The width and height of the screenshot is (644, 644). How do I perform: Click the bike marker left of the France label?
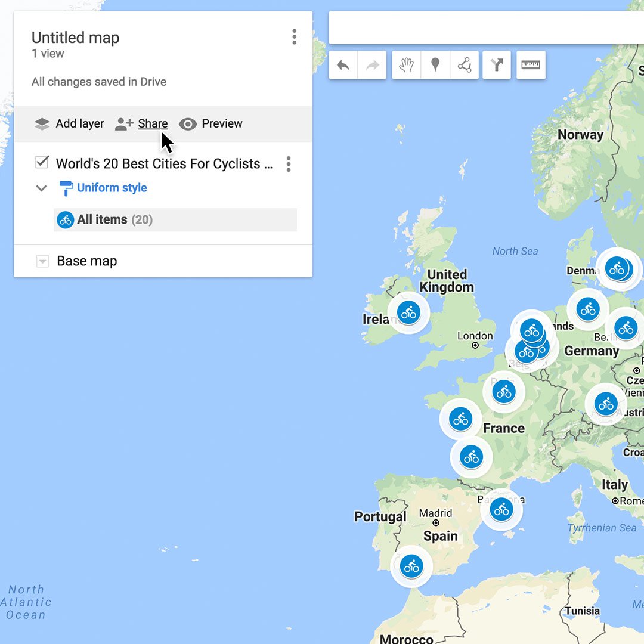click(460, 419)
